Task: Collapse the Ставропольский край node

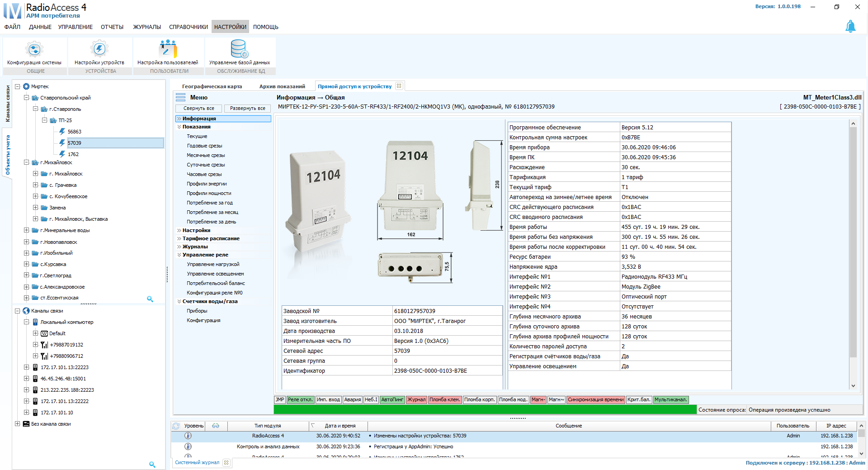Action: (26, 98)
